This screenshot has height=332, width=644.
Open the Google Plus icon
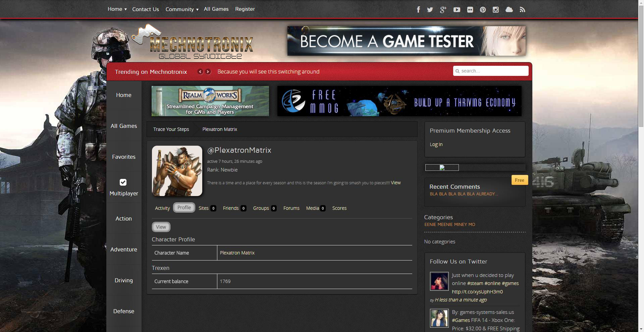[443, 10]
